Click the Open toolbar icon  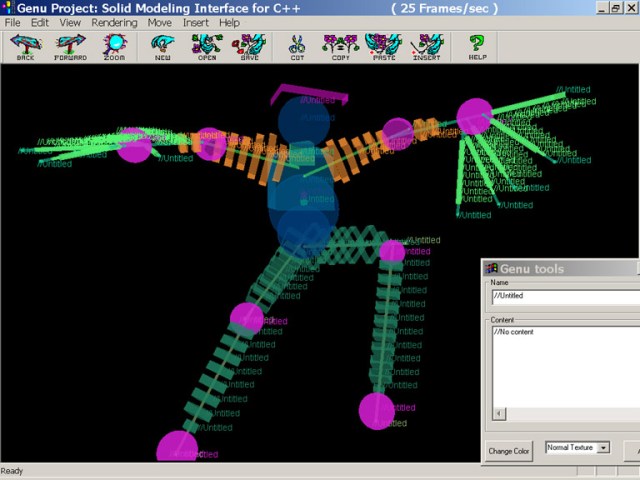(207, 47)
